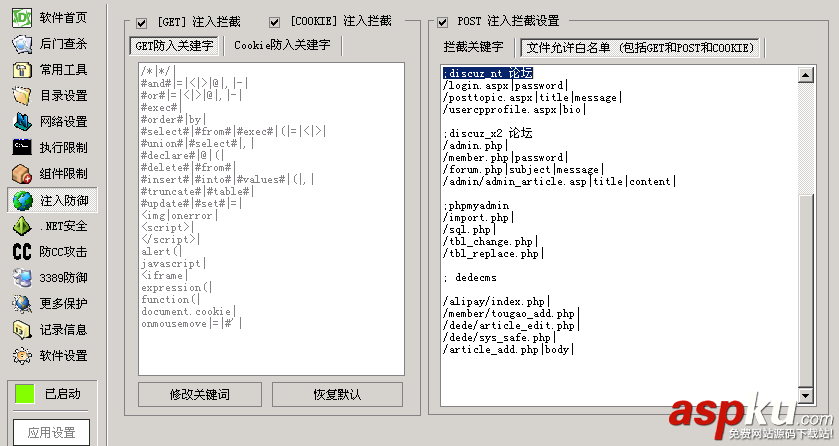Click '/dede/sys_safe.php|' line

coord(499,338)
